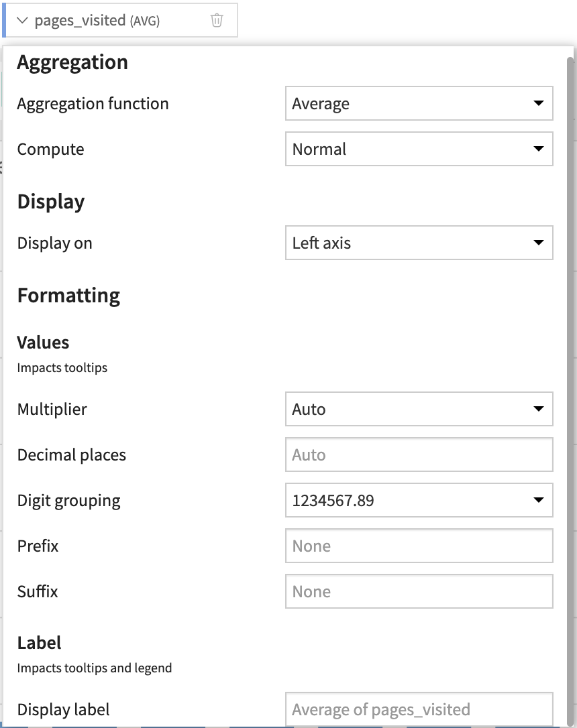Viewport: 577px width, 728px height.
Task: Click the Decimal places input field
Action: click(x=419, y=454)
